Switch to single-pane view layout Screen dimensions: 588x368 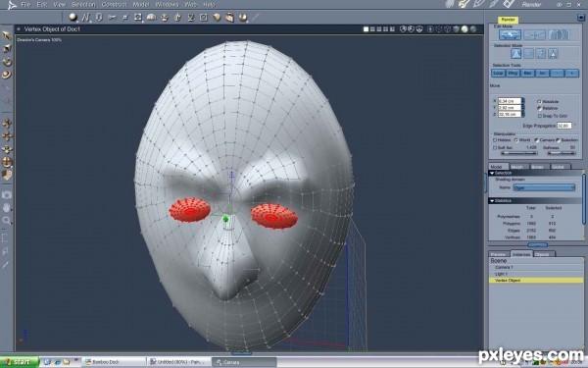[366, 29]
